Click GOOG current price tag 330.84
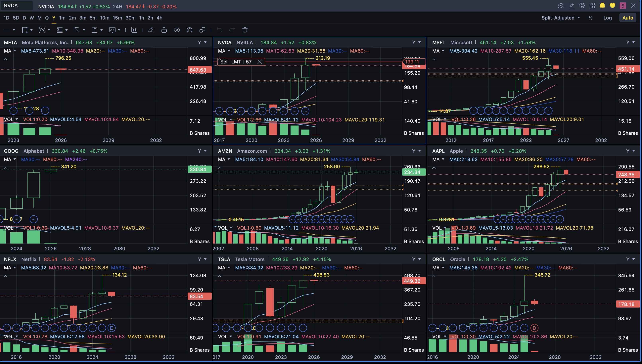Screen dimensions: 642x364 point(200,169)
